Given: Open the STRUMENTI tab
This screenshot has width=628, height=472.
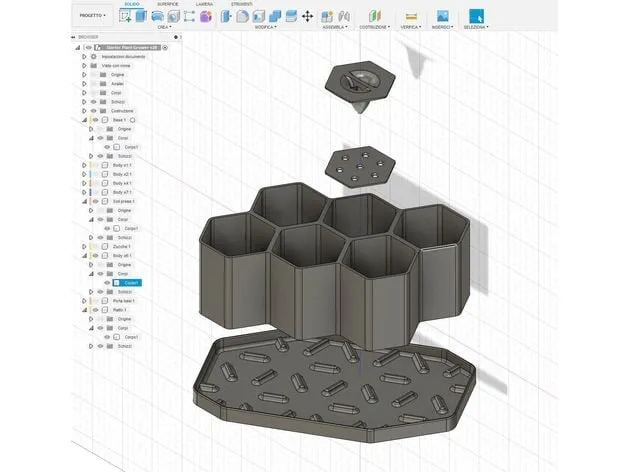Looking at the screenshot, I should click(241, 4).
